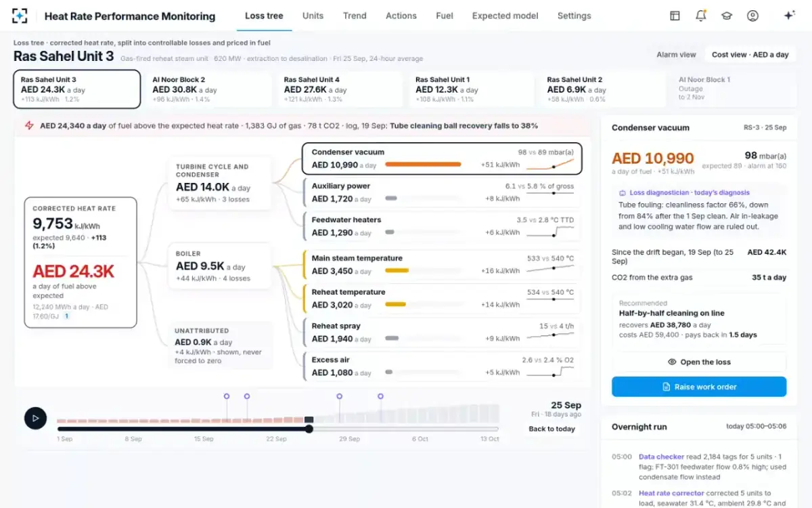The height and width of the screenshot is (508, 812).
Task: Open the user profile icon
Action: 752,16
